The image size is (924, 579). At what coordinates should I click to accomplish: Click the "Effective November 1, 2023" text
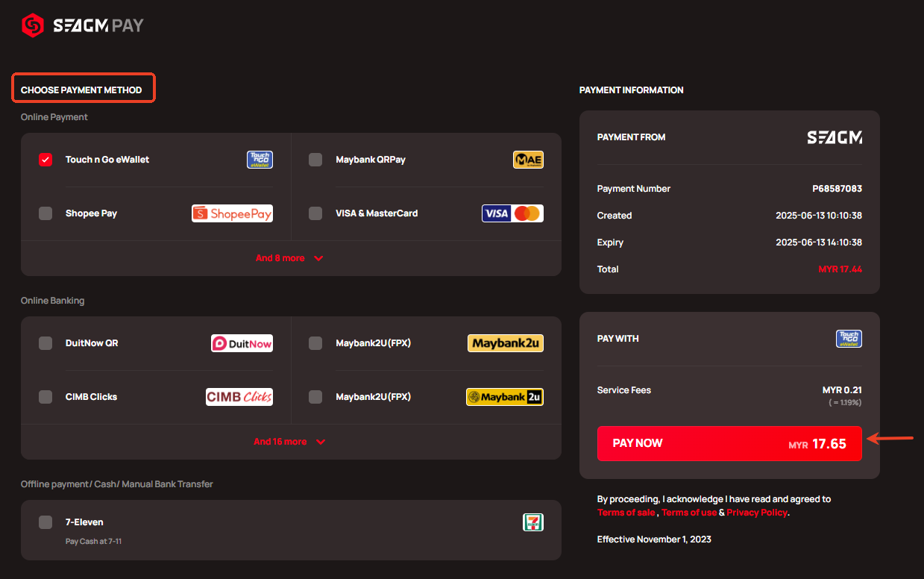click(654, 539)
